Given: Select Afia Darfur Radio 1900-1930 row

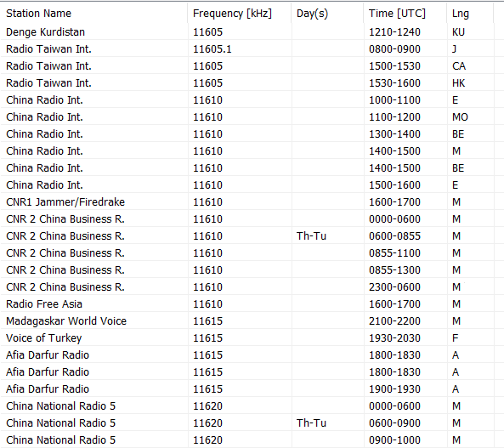Looking at the screenshot, I should (x=246, y=388).
